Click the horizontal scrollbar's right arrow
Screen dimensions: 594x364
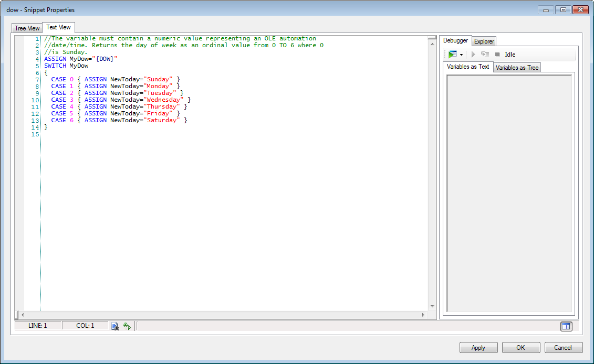[423, 315]
